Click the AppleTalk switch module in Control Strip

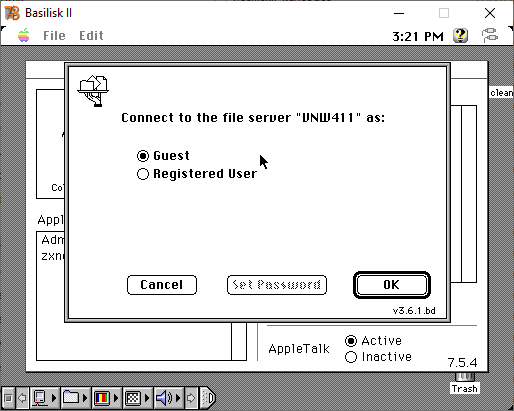(40, 398)
